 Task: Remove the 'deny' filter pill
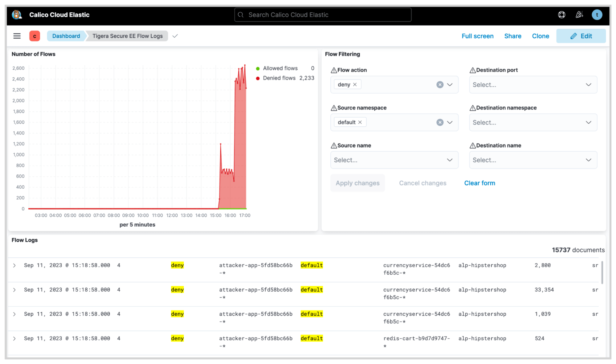[355, 84]
